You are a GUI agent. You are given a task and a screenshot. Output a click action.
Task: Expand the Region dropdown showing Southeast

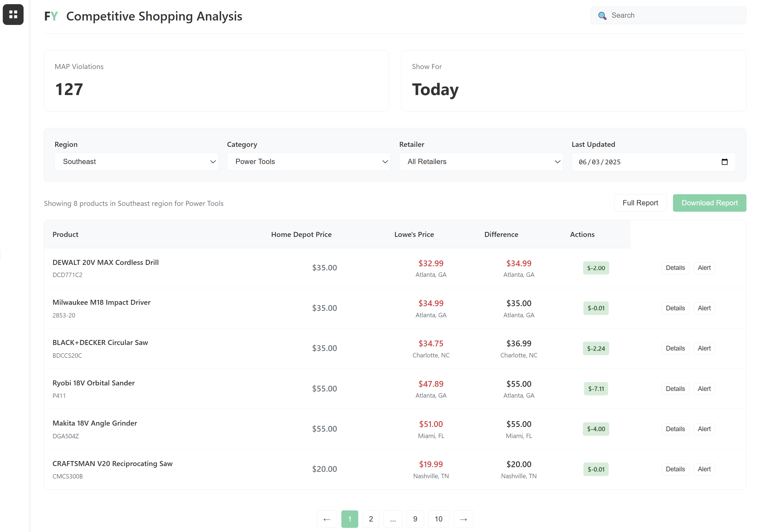136,162
